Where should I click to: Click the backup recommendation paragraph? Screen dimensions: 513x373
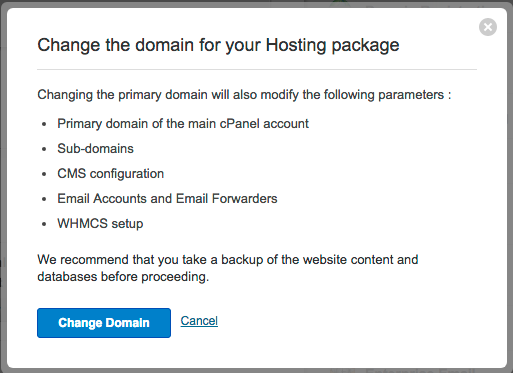[x=228, y=268]
